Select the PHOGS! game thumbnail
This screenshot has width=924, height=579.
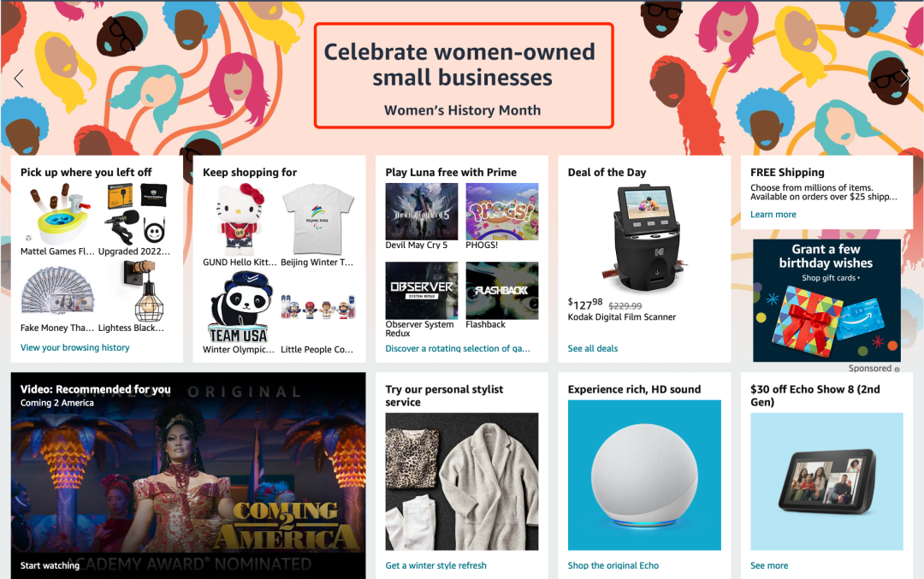pyautogui.click(x=502, y=211)
